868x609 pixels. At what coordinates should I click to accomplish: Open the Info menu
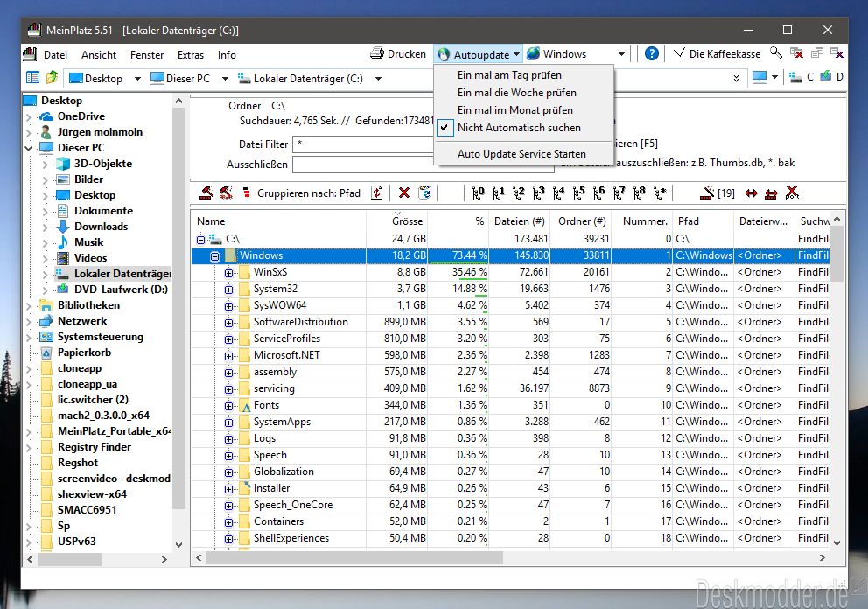tap(227, 55)
